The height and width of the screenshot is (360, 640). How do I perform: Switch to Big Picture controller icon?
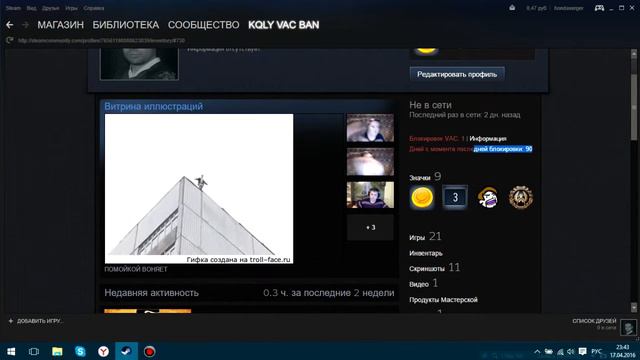(x=599, y=8)
